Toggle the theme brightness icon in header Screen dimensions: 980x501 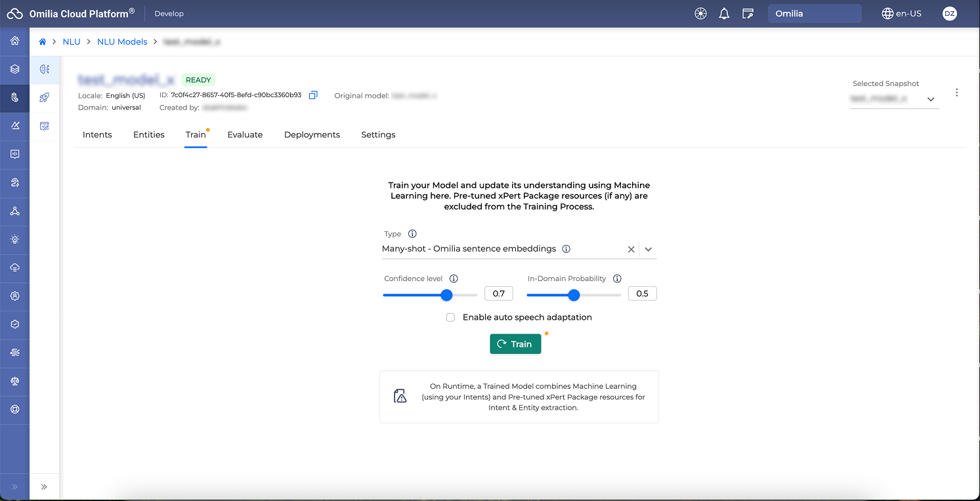pyautogui.click(x=700, y=14)
